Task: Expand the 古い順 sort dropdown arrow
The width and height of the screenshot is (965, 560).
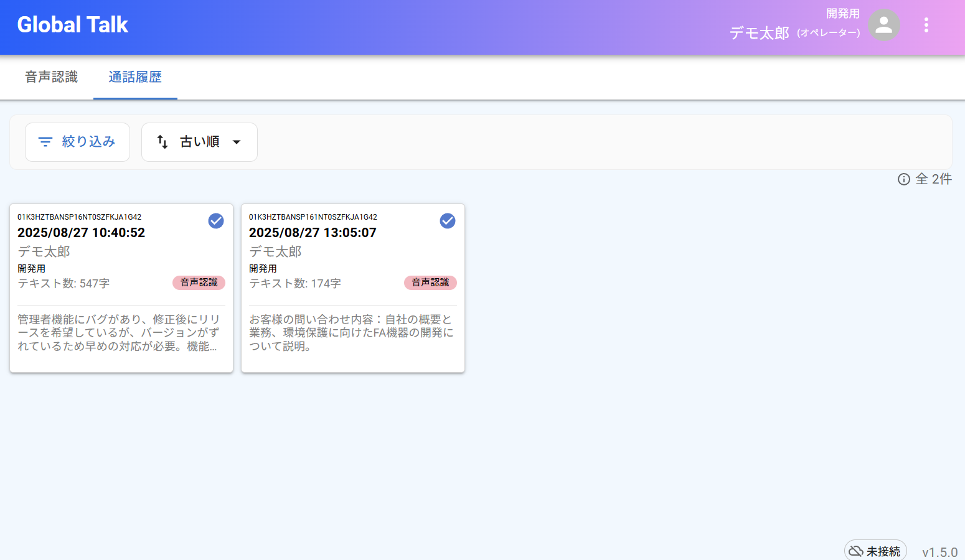Action: pyautogui.click(x=237, y=142)
